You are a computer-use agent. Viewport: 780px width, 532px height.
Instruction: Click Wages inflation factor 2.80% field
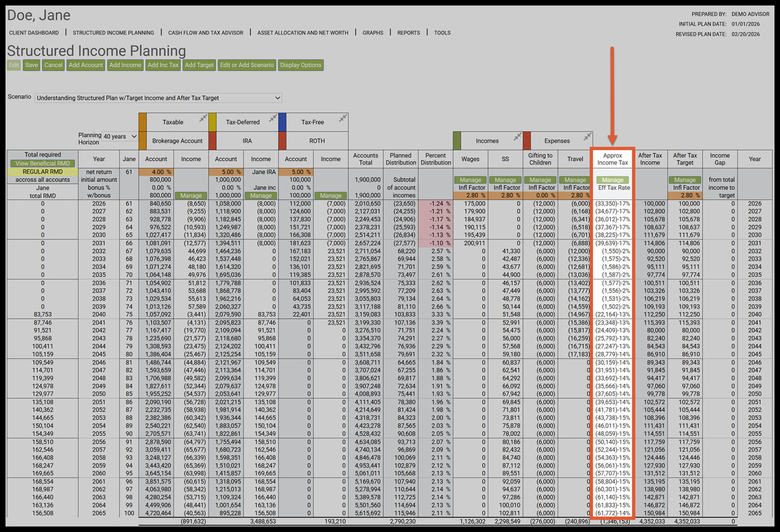point(472,196)
